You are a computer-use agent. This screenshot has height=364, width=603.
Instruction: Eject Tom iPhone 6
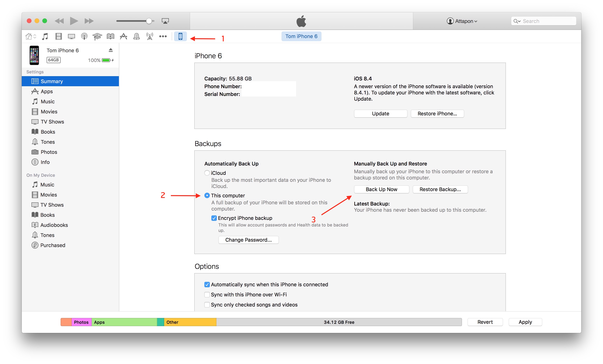click(111, 50)
